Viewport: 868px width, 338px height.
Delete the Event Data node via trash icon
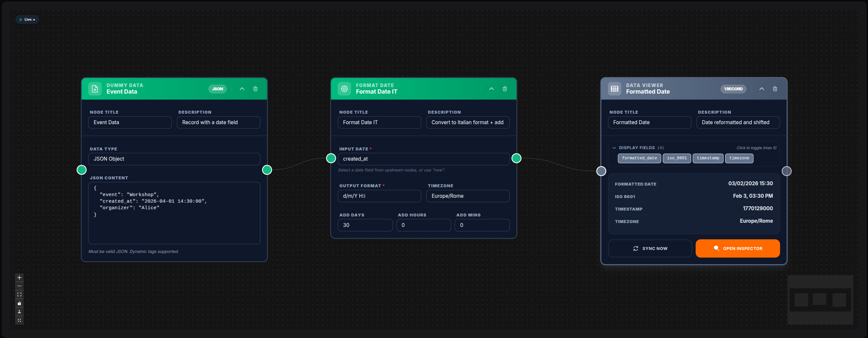coord(255,89)
